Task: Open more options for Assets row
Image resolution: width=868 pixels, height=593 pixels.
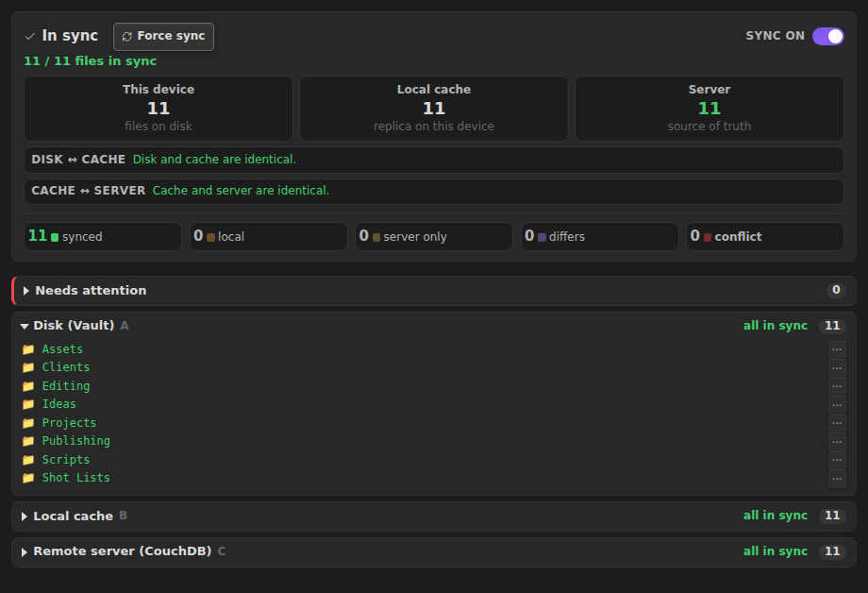Action: click(x=837, y=349)
